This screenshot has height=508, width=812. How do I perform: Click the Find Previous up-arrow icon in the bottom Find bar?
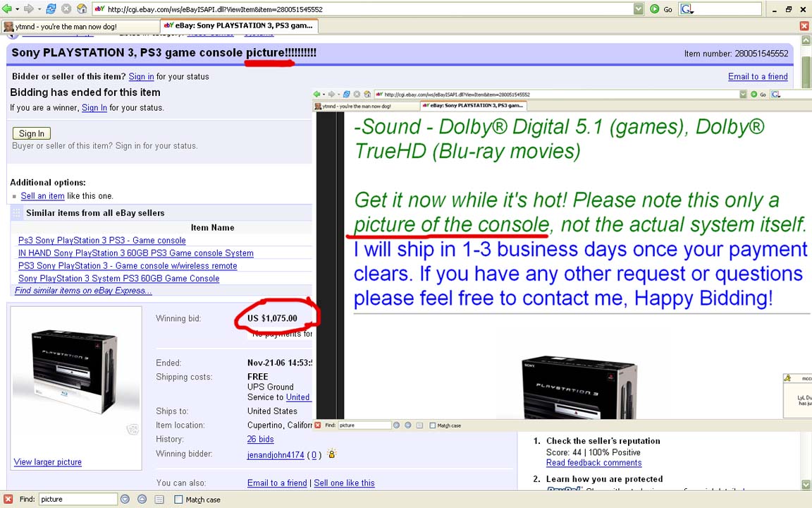click(142, 500)
